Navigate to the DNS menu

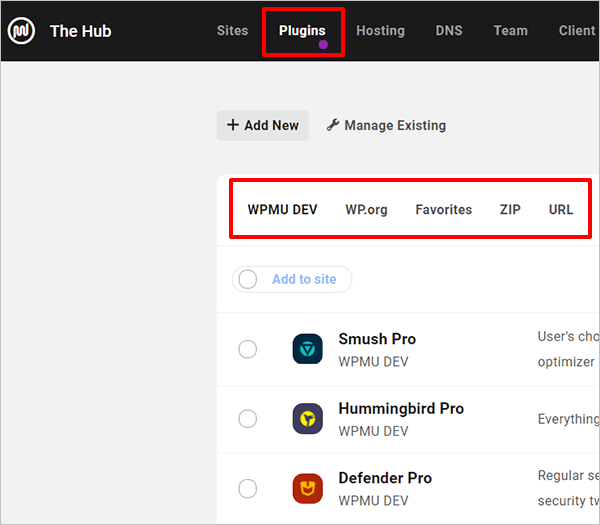click(x=449, y=31)
